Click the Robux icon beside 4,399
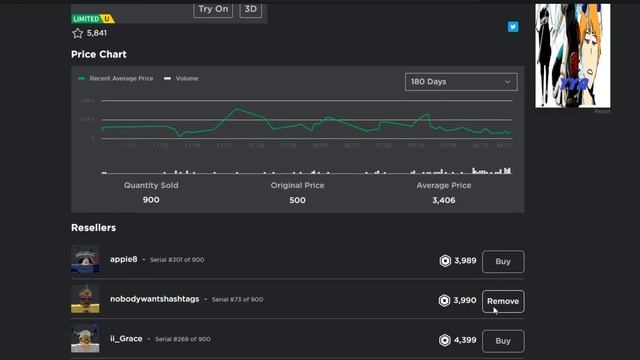This screenshot has width=640, height=360. click(445, 340)
